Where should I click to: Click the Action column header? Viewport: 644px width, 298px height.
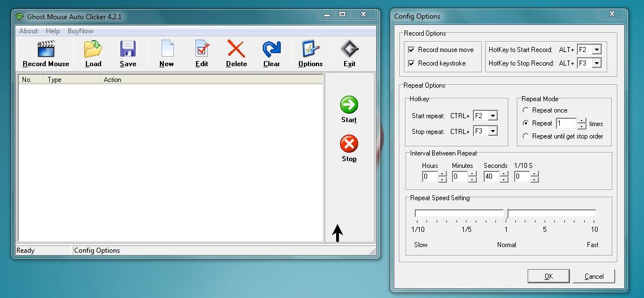click(x=177, y=80)
